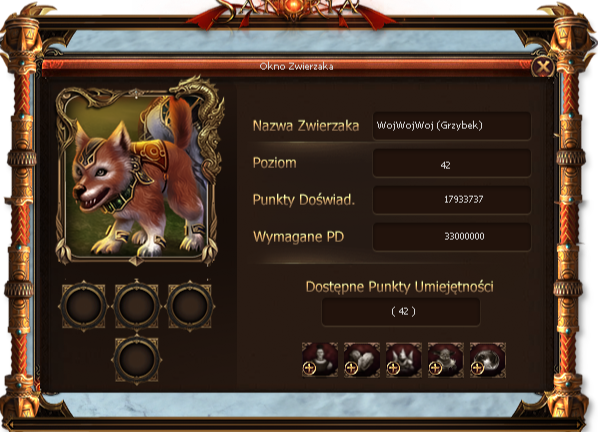Upgrade the glowing orb pet skill

click(x=487, y=360)
